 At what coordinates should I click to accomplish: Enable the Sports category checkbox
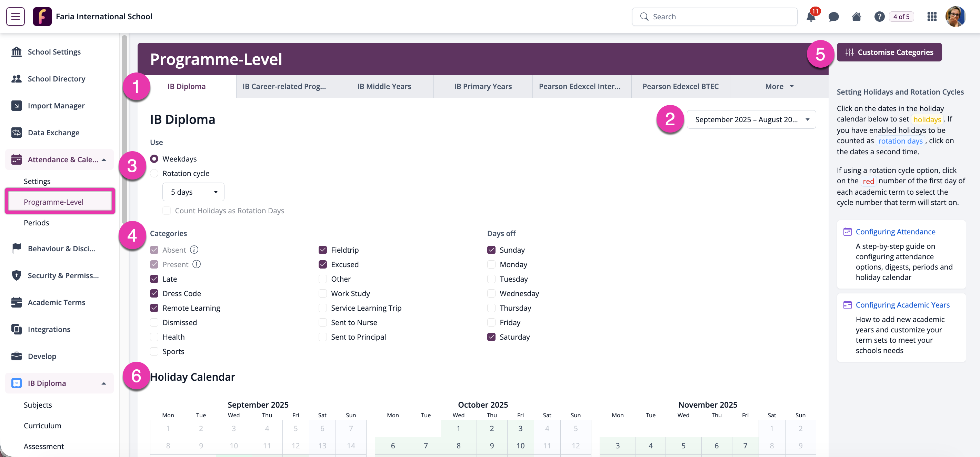coord(154,351)
